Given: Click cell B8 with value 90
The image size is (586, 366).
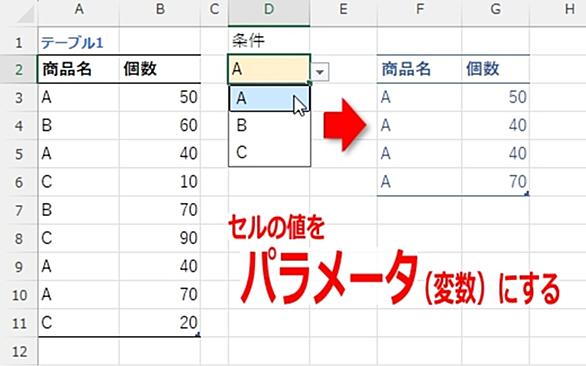Looking at the screenshot, I should (160, 239).
